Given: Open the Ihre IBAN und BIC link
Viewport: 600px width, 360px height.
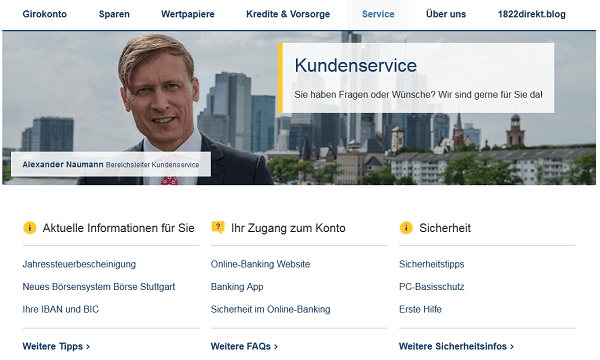Looking at the screenshot, I should 60,309.
